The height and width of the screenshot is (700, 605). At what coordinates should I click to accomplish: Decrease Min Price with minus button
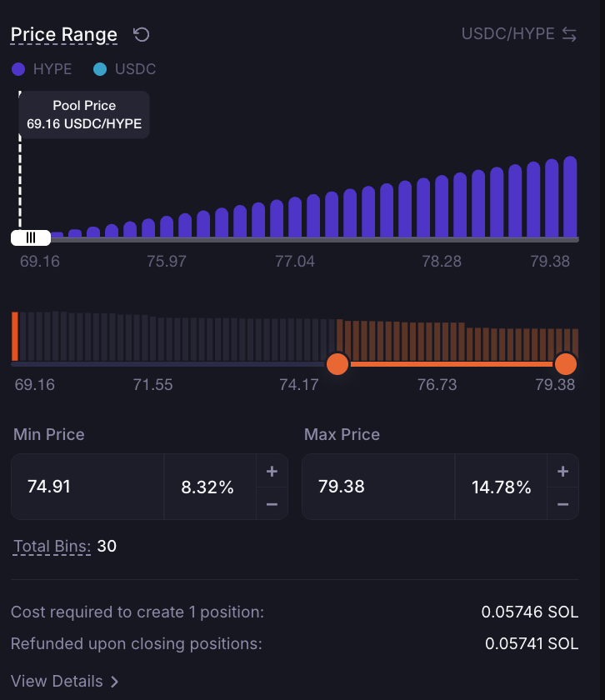pos(272,504)
